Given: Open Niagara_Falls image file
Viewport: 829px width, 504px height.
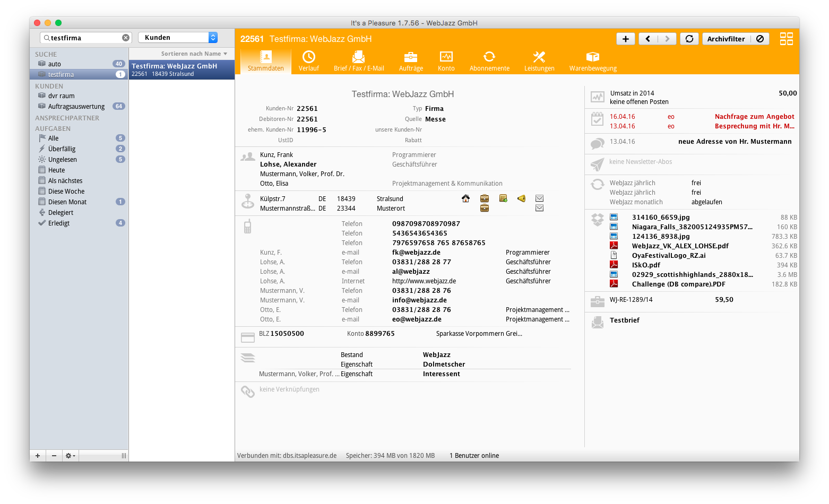Looking at the screenshot, I should point(692,227).
